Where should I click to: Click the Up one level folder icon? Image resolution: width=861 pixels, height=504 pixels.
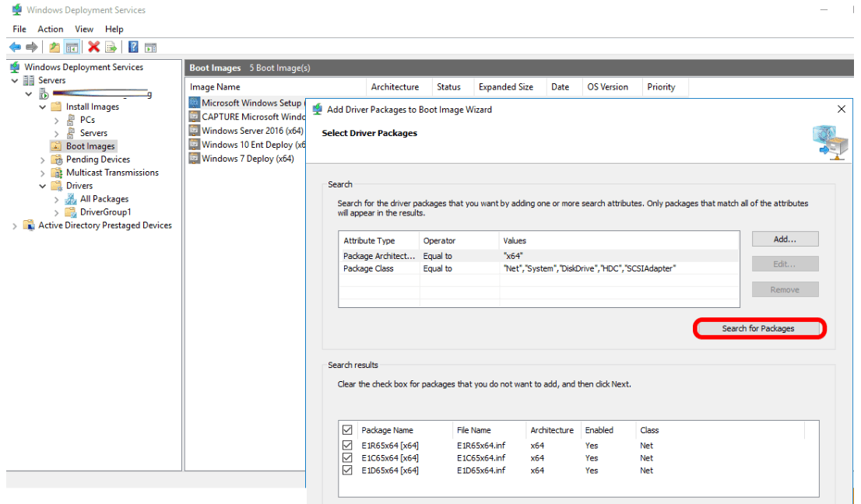(x=54, y=47)
